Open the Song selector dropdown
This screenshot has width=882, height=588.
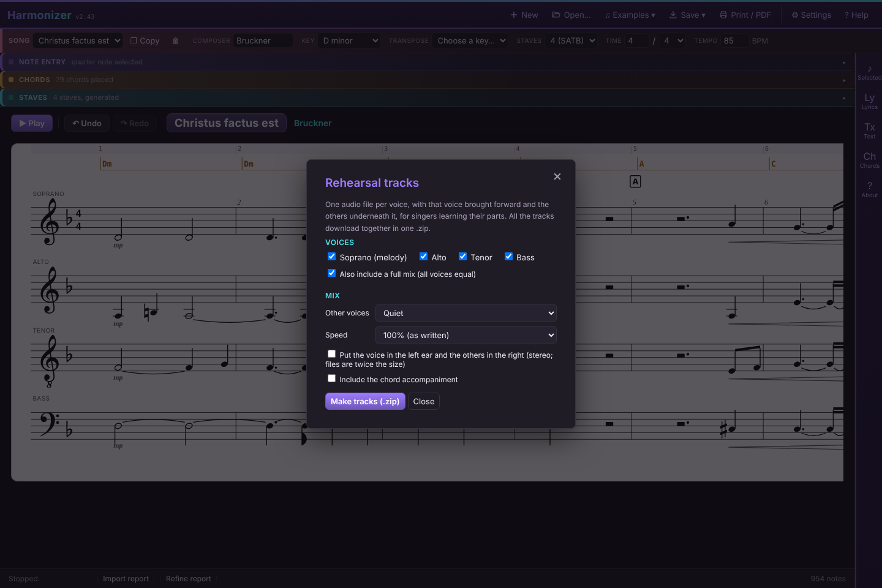tap(78, 40)
